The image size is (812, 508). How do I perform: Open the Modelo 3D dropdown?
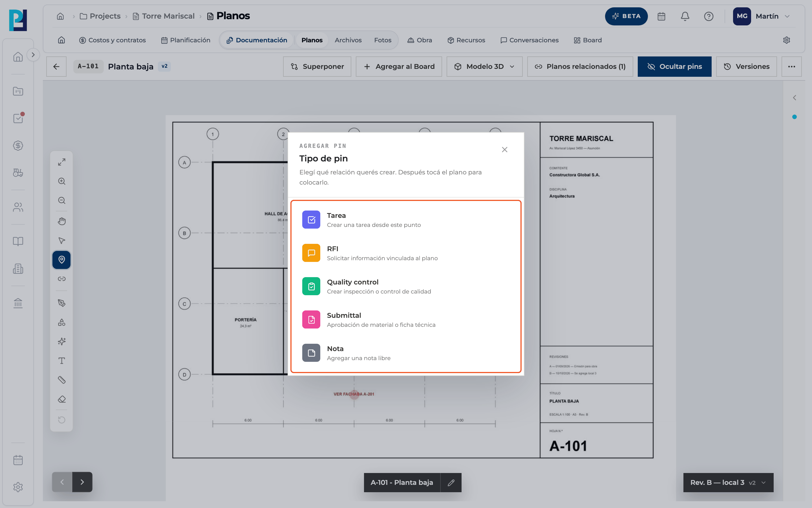484,67
